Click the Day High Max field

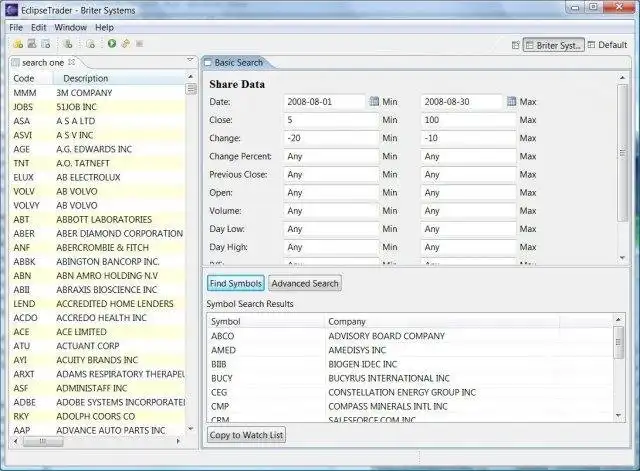(x=468, y=247)
